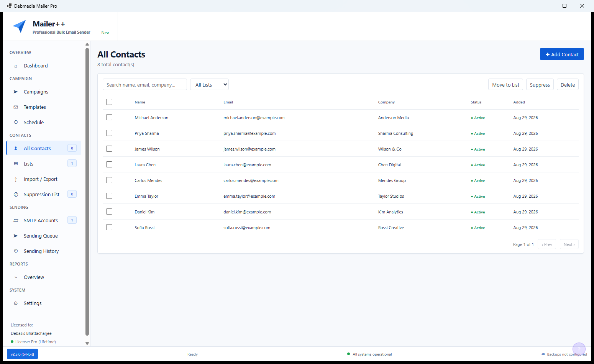Click the contact search input field

145,85
